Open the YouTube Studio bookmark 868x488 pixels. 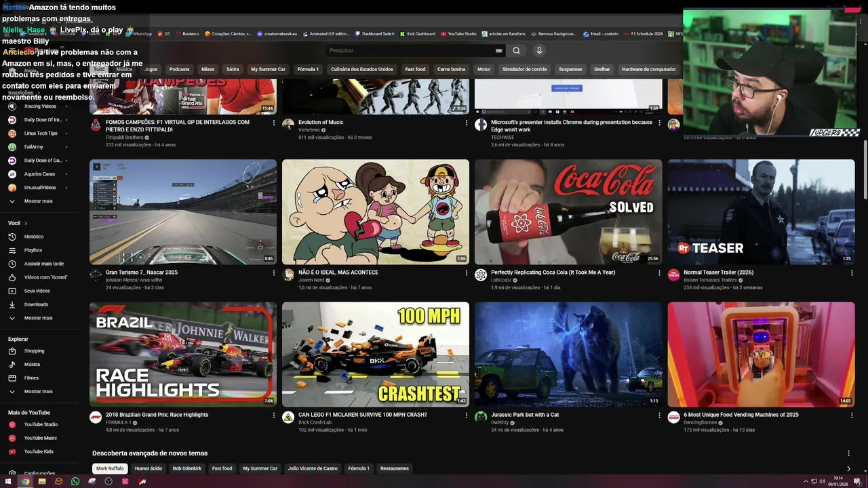point(458,33)
